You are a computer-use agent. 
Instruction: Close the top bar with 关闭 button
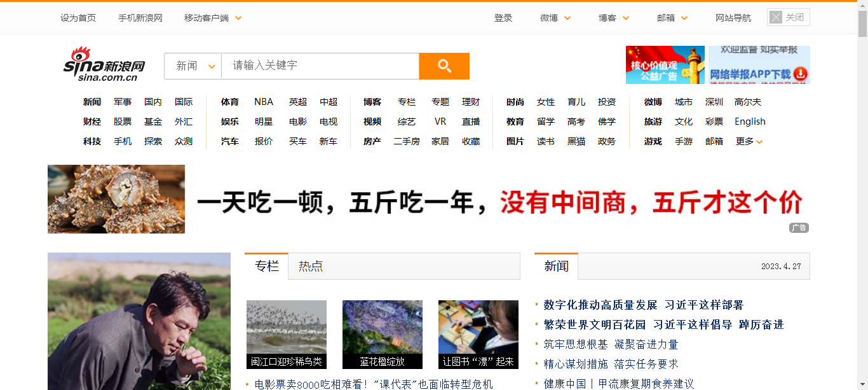click(788, 17)
